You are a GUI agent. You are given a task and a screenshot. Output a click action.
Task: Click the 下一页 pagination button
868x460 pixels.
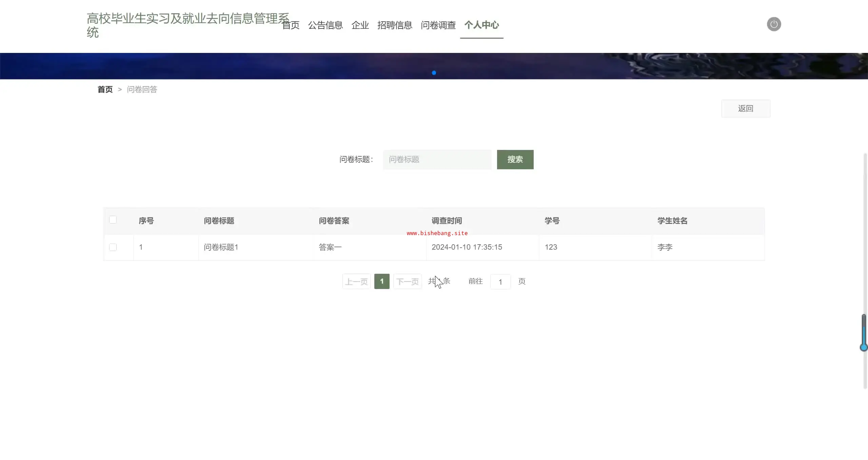pyautogui.click(x=408, y=282)
